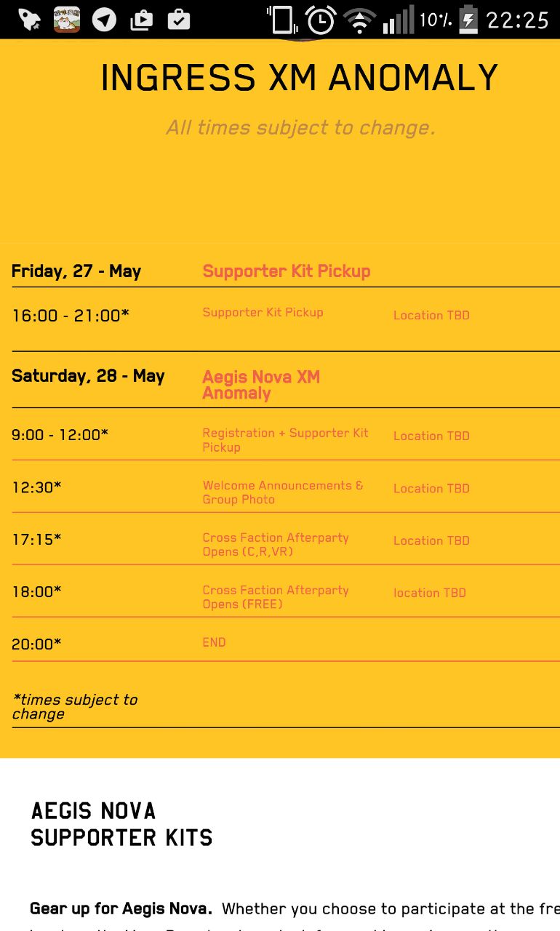The image size is (560, 931).
Task: Tap the rocket icon in status bar
Action: (29, 20)
